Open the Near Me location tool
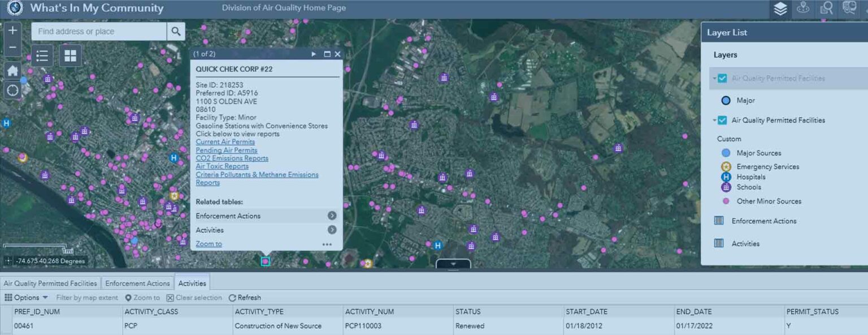 [x=803, y=8]
